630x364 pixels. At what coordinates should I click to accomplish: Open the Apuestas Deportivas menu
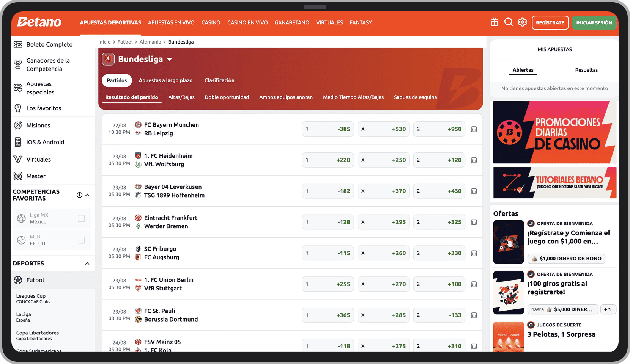[110, 23]
